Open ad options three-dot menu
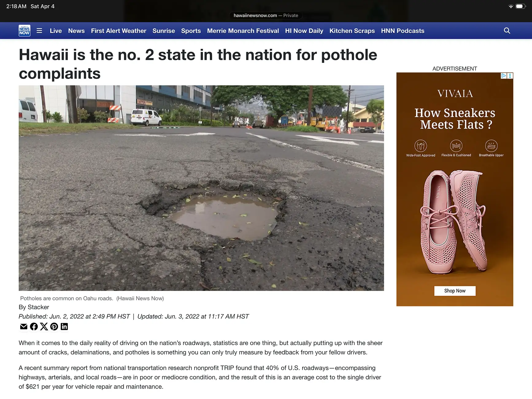The height and width of the screenshot is (399, 532). pos(510,76)
